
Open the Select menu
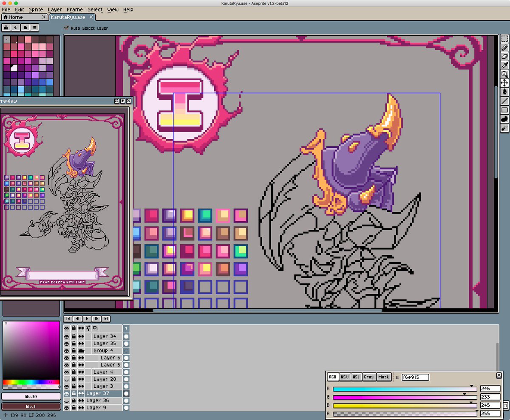click(x=95, y=9)
